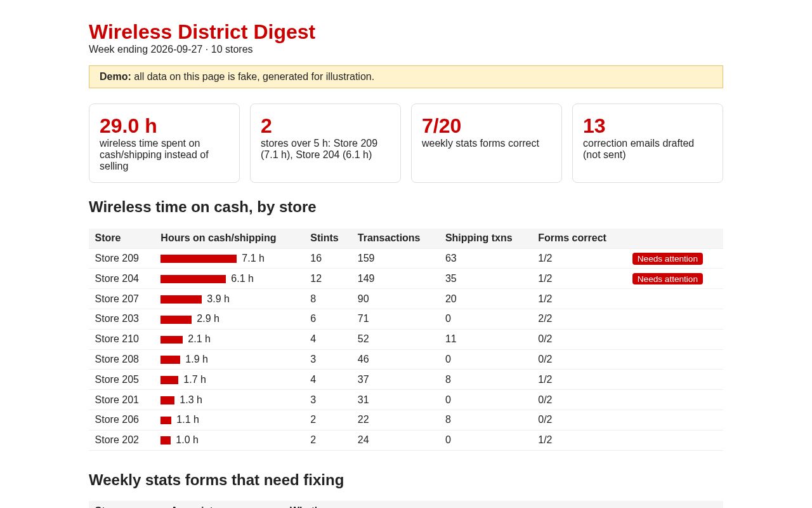This screenshot has height=508, width=812.
Task: Click the Stints column header
Action: pyautogui.click(x=324, y=238)
